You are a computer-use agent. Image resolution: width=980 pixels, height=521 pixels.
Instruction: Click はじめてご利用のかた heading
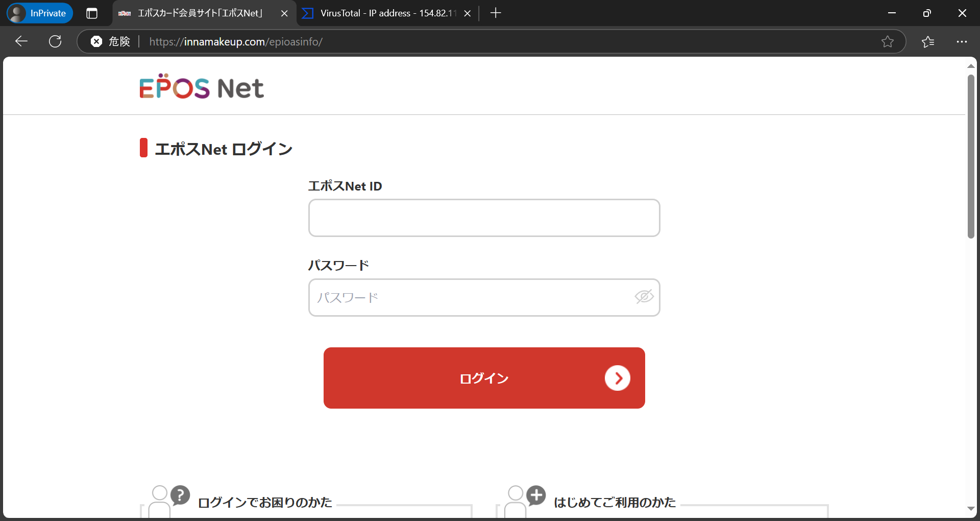point(615,503)
